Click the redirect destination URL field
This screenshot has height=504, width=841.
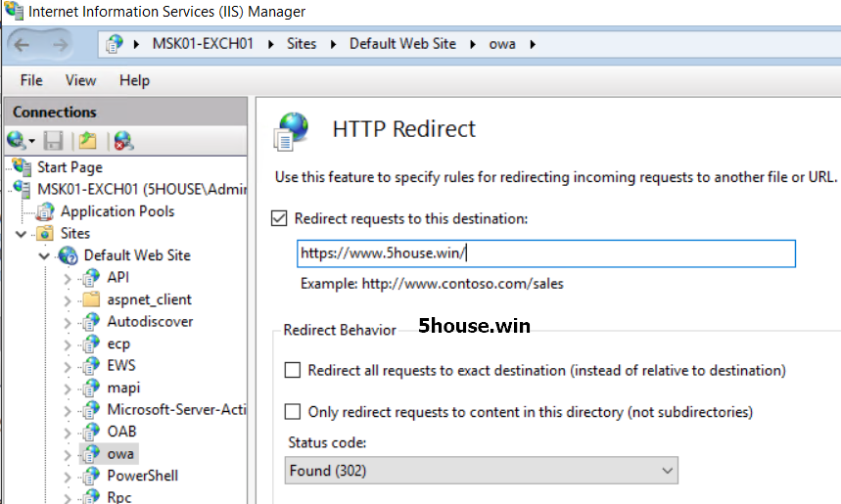tap(546, 253)
